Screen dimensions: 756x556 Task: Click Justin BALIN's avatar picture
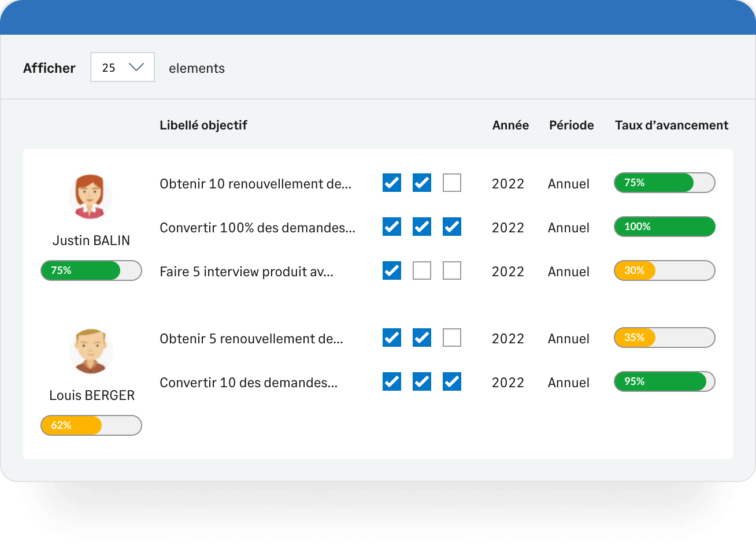tap(90, 197)
